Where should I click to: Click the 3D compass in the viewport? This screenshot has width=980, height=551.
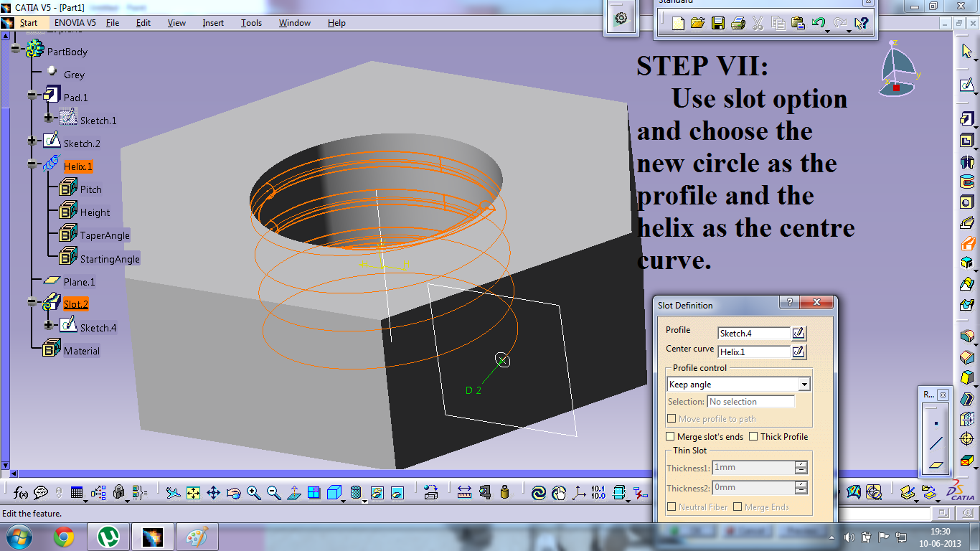(x=900, y=69)
